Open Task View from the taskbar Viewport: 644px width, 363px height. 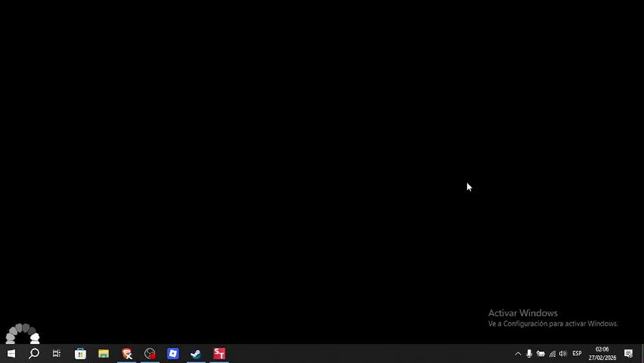56,354
